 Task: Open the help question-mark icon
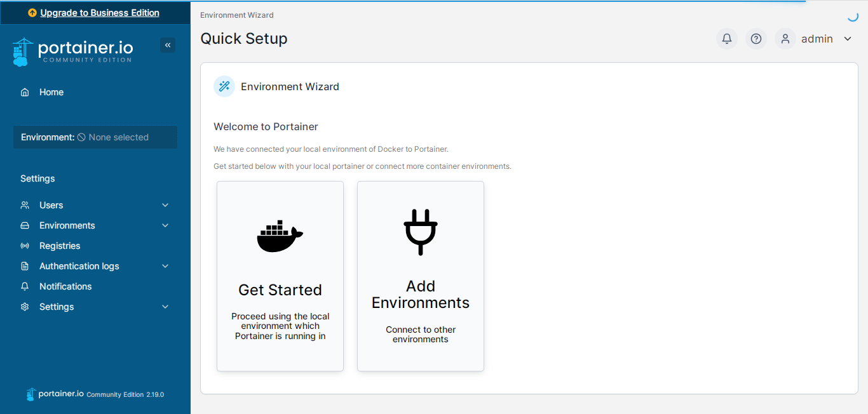(x=756, y=39)
